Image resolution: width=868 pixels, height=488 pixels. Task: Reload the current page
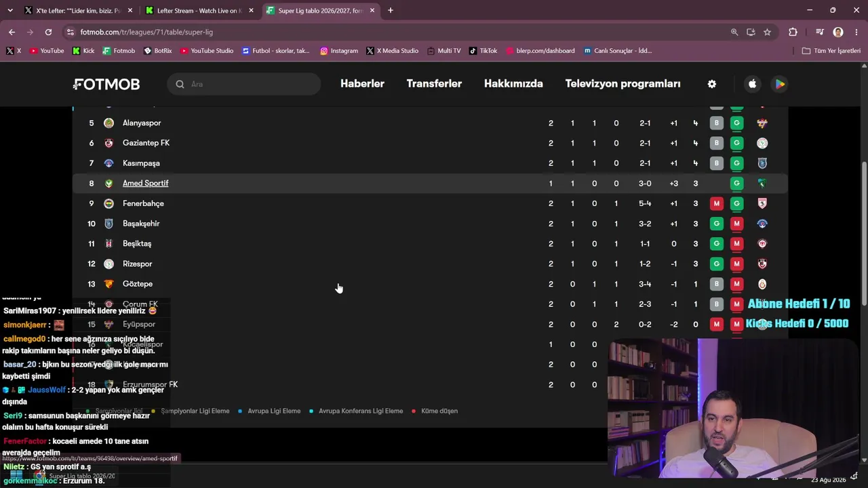pyautogui.click(x=48, y=32)
